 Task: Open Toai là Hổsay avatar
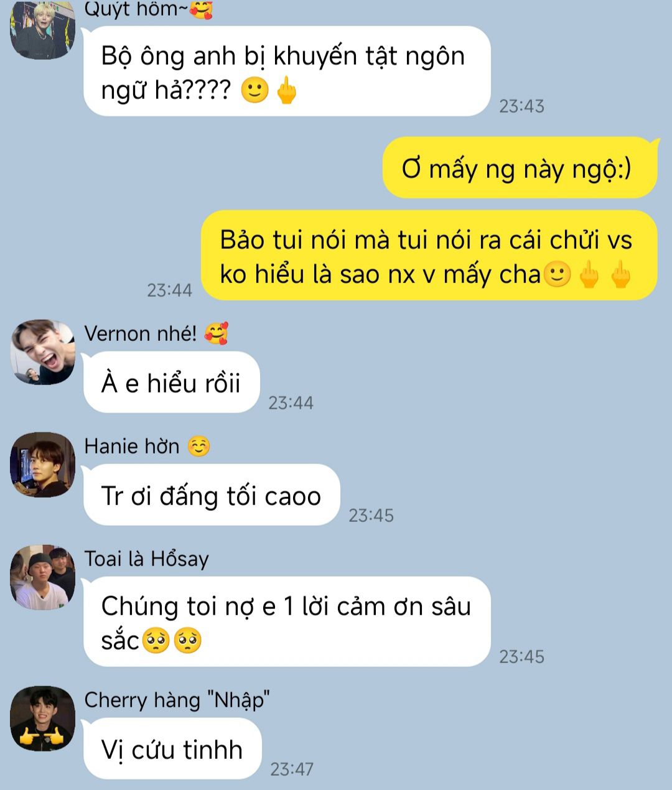[x=42, y=578]
